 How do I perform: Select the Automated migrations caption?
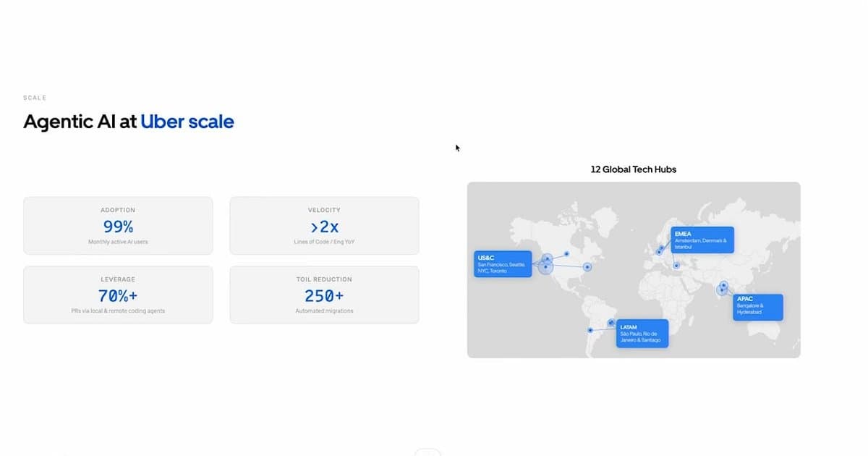(x=324, y=311)
